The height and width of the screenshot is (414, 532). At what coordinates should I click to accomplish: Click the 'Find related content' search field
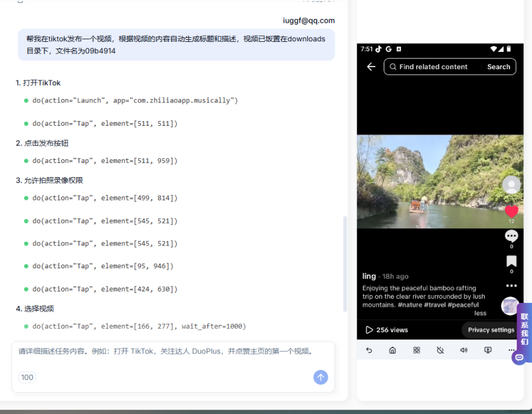(432, 67)
